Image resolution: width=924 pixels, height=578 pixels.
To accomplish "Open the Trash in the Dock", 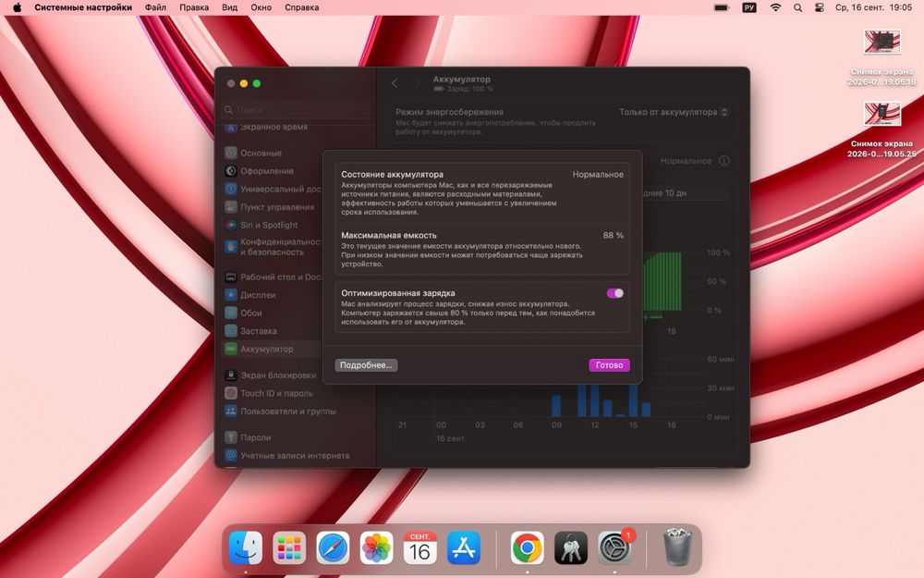I will 677,547.
